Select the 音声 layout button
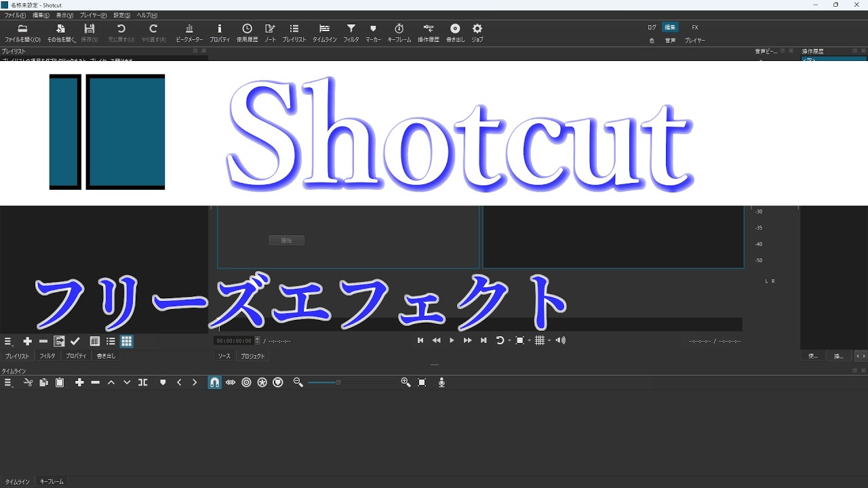The width and height of the screenshot is (868, 488). [x=670, y=41]
